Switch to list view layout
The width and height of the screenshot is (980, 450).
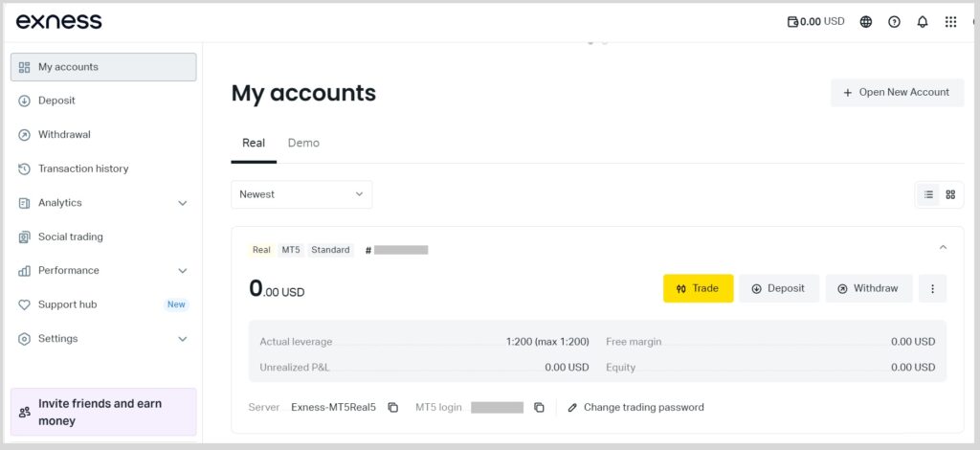point(928,194)
